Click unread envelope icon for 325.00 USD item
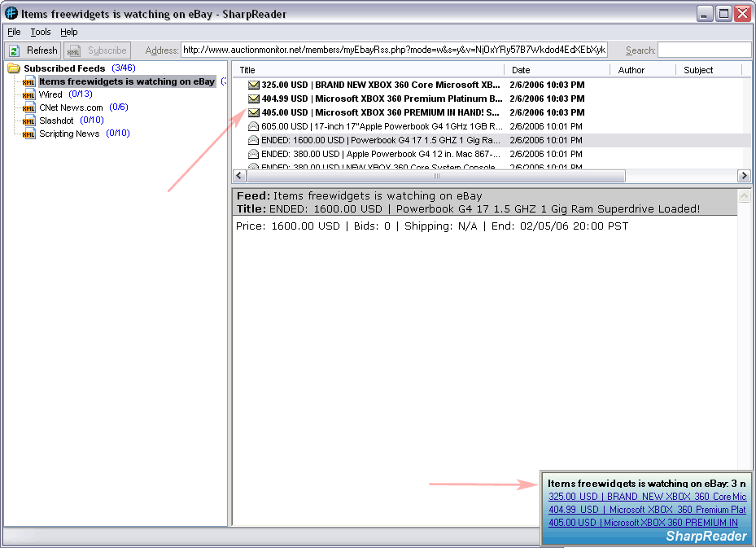The width and height of the screenshot is (756, 548). (x=254, y=85)
